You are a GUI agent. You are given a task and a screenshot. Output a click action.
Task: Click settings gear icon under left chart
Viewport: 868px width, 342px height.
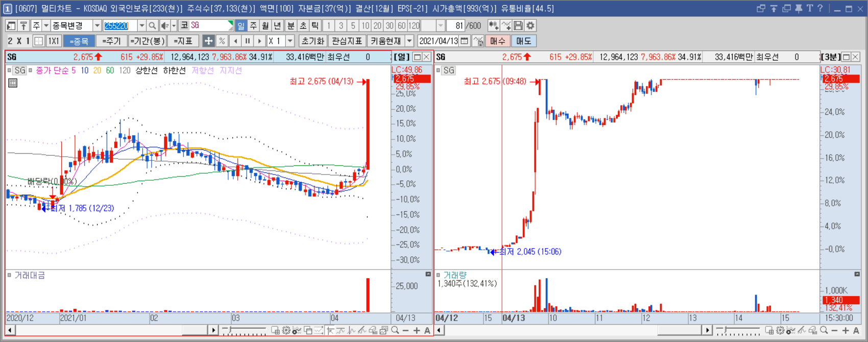click(286, 331)
